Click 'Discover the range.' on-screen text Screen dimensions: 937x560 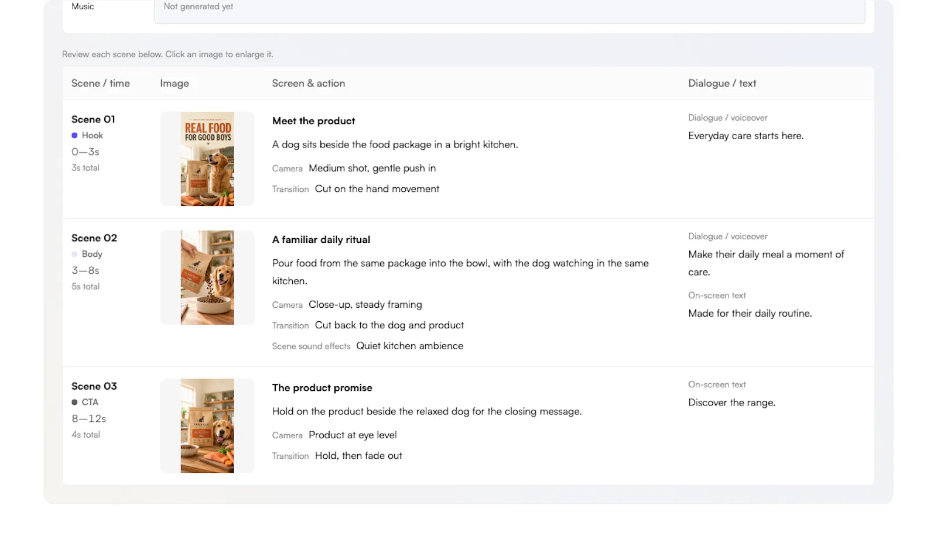coord(732,403)
